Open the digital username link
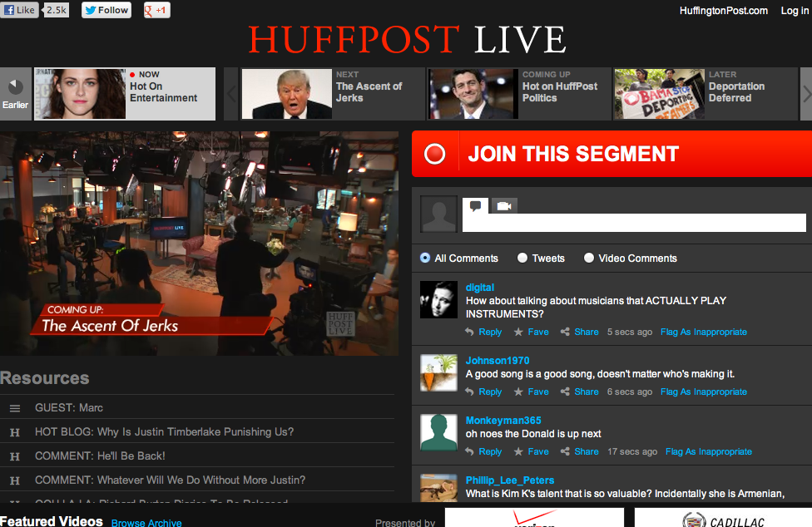812x527 pixels. click(x=479, y=288)
